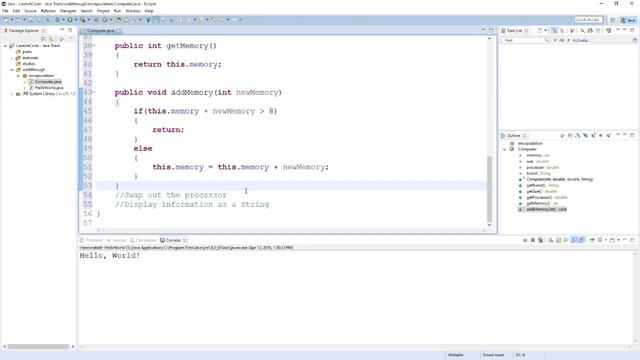
Task: Click the Debug bug icon in toolbar
Action: 58,20
